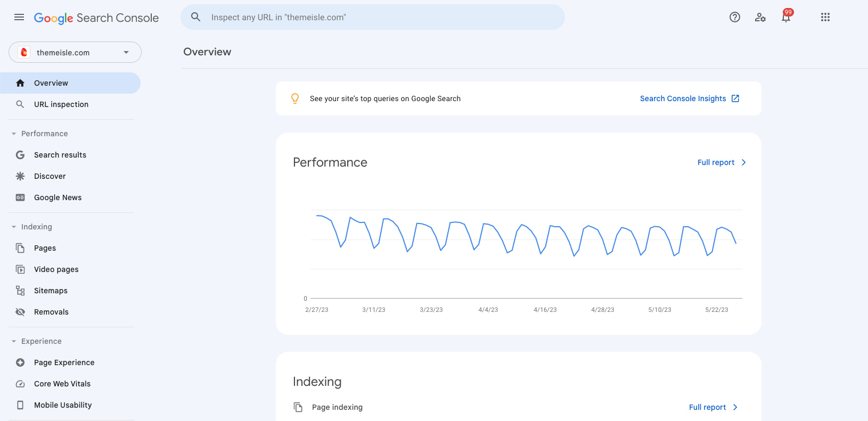Image resolution: width=868 pixels, height=421 pixels.
Task: Click the lightbulb icon in insights banner
Action: (295, 98)
